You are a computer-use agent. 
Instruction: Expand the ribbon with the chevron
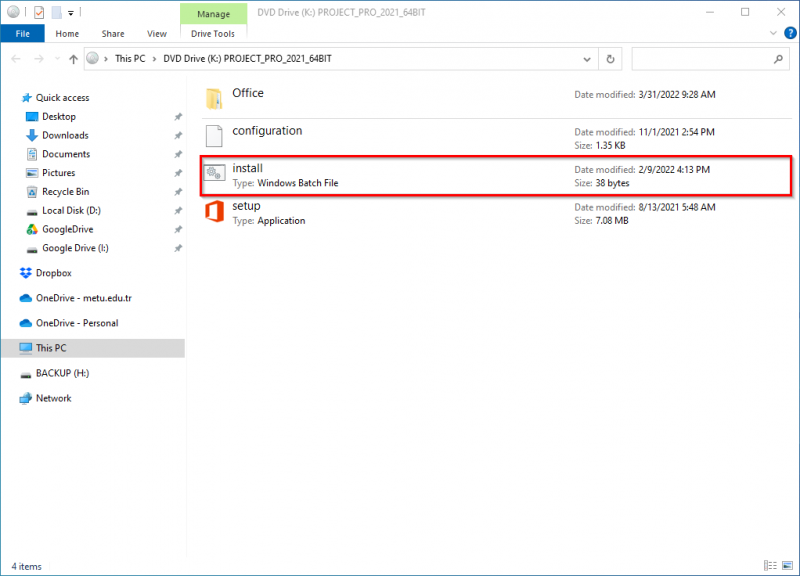coord(773,34)
